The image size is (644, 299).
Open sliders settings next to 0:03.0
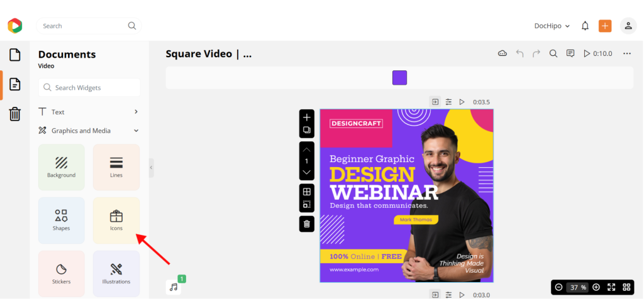448,295
